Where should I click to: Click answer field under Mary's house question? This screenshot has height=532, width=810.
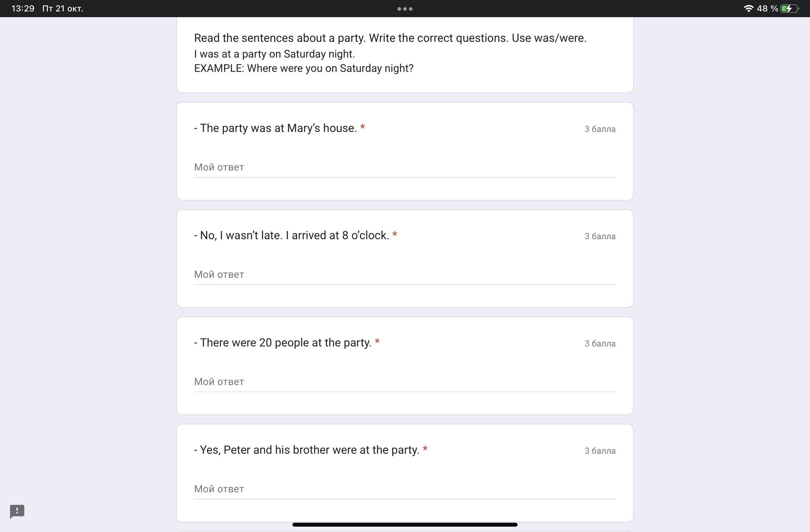[x=405, y=167]
